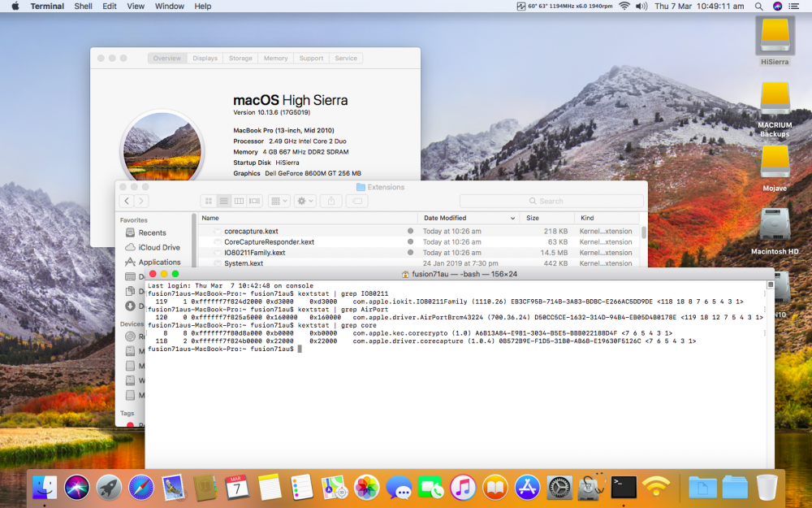Sort Finder list by Name column

click(x=308, y=218)
